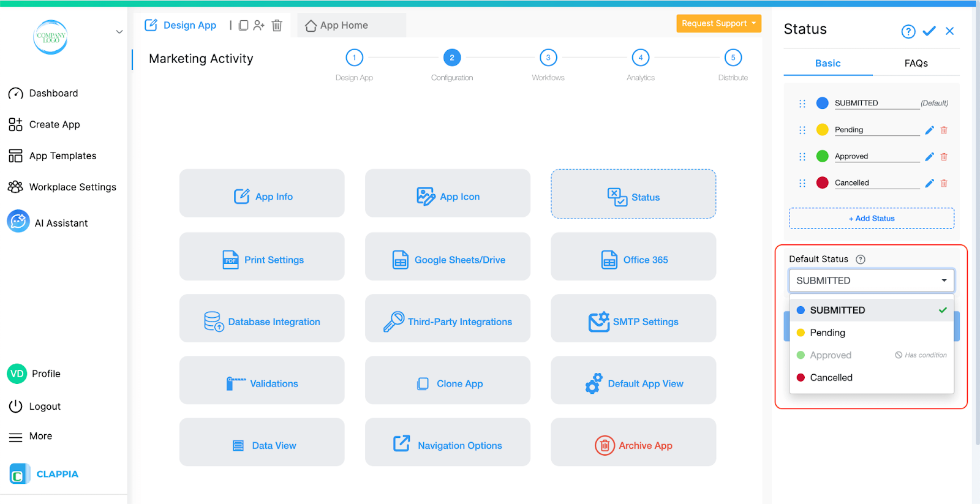Image resolution: width=980 pixels, height=504 pixels.
Task: Click the trash icon beside Design App
Action: point(277,25)
